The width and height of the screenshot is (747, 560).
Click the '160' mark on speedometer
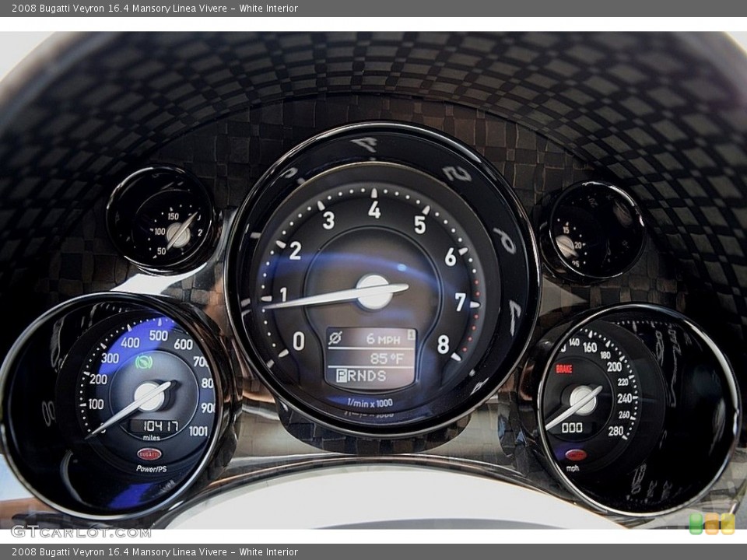tap(590, 347)
